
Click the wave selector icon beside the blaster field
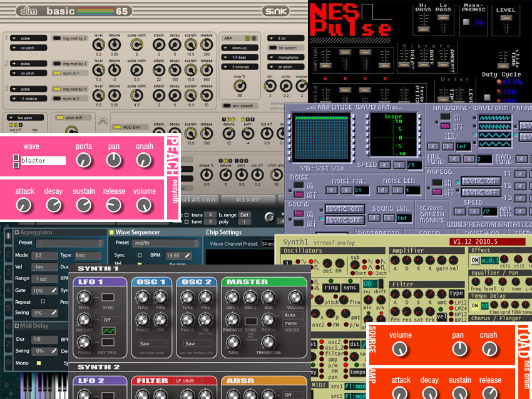[16, 161]
